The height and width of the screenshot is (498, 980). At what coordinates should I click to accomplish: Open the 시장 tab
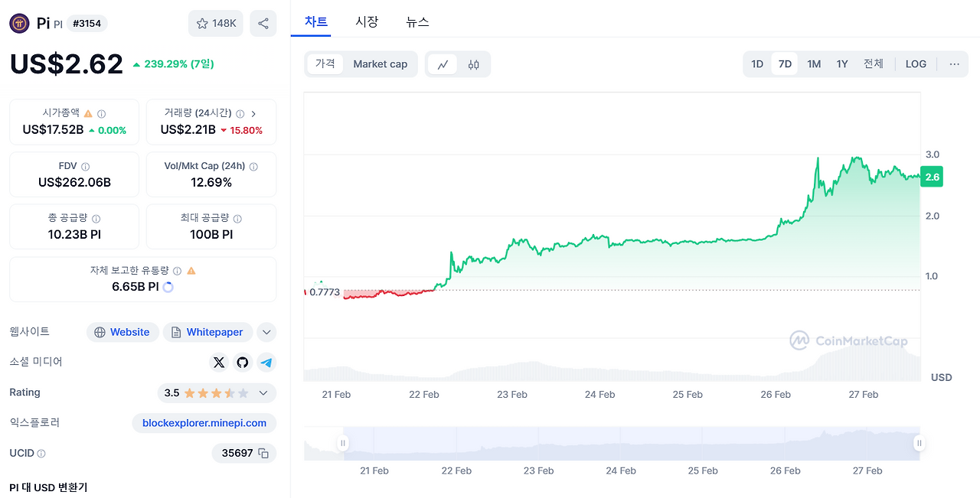367,22
